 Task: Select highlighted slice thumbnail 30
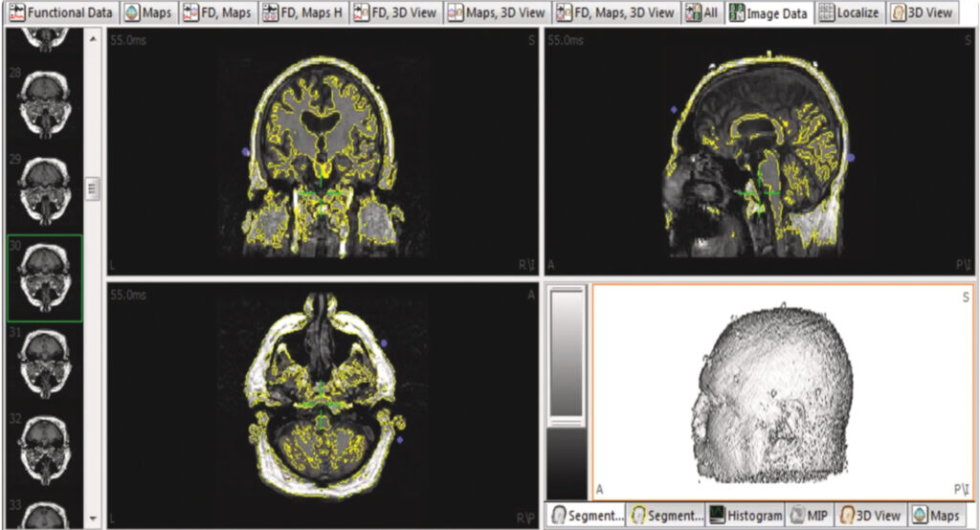44,278
